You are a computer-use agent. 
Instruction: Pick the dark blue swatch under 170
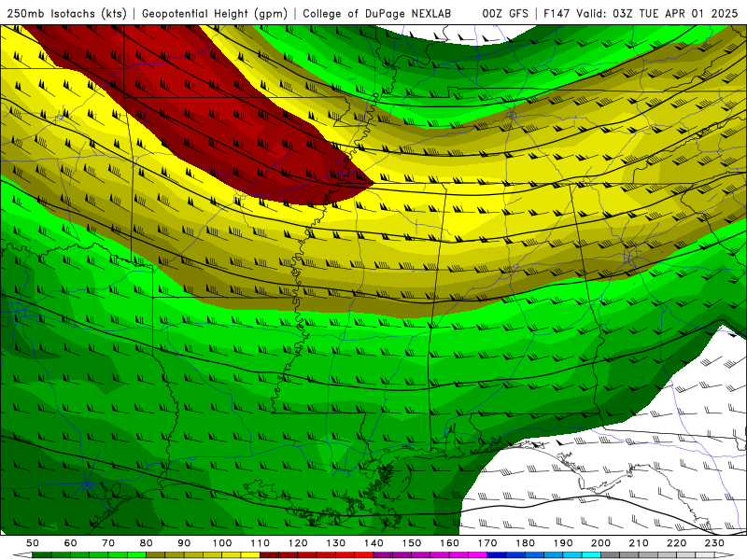(497, 555)
